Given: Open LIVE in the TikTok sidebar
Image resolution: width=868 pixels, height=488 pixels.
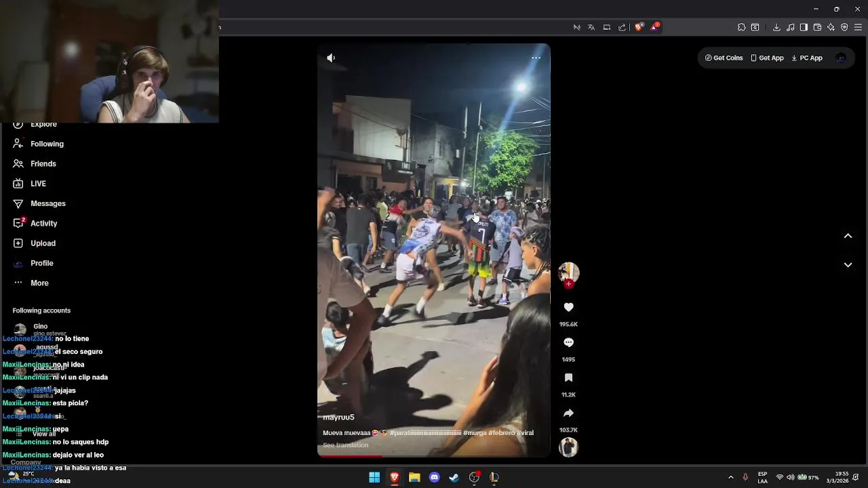Looking at the screenshot, I should [x=29, y=184].
